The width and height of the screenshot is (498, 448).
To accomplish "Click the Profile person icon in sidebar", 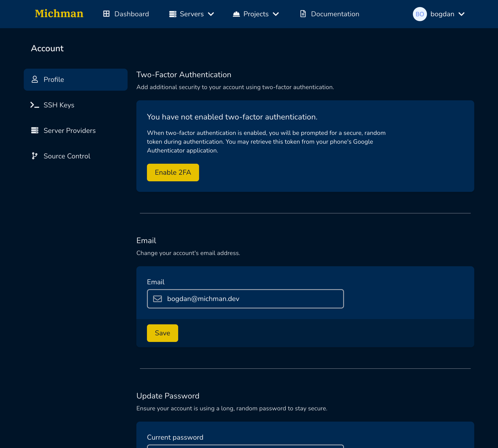I will point(35,79).
